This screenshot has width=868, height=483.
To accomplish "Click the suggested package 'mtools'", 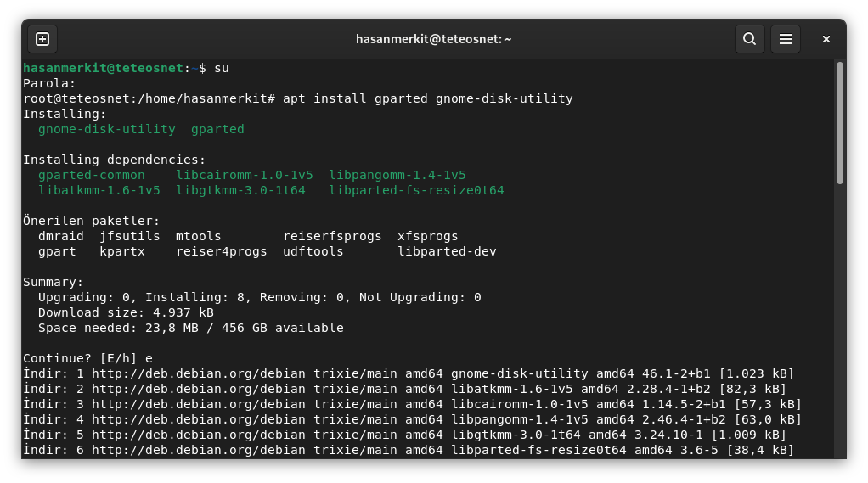I will pyautogui.click(x=198, y=236).
